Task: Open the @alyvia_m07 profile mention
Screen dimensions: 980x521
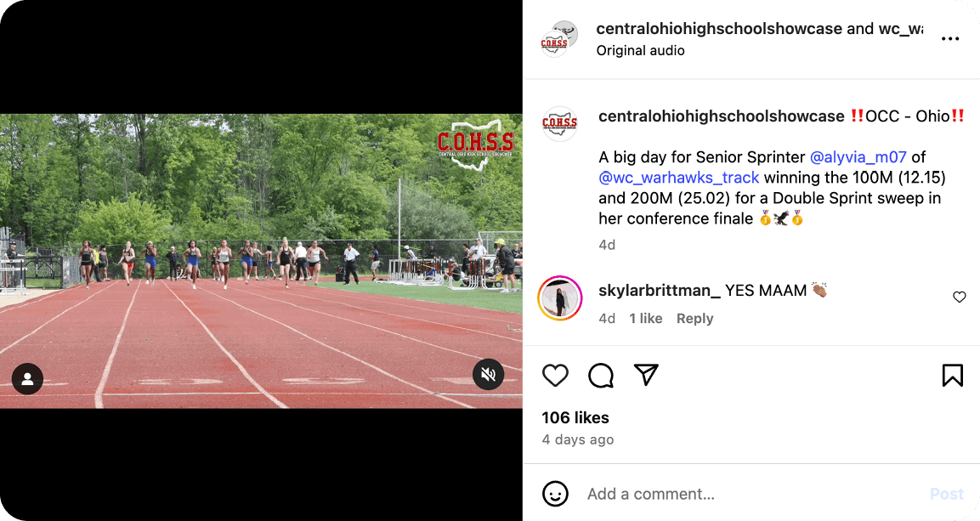Action: [858, 156]
